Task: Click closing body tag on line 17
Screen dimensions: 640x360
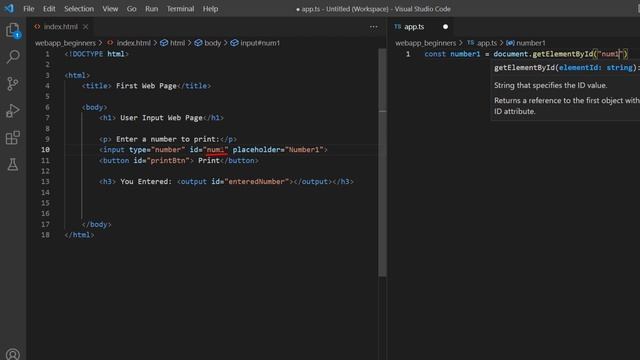Action: pos(96,224)
